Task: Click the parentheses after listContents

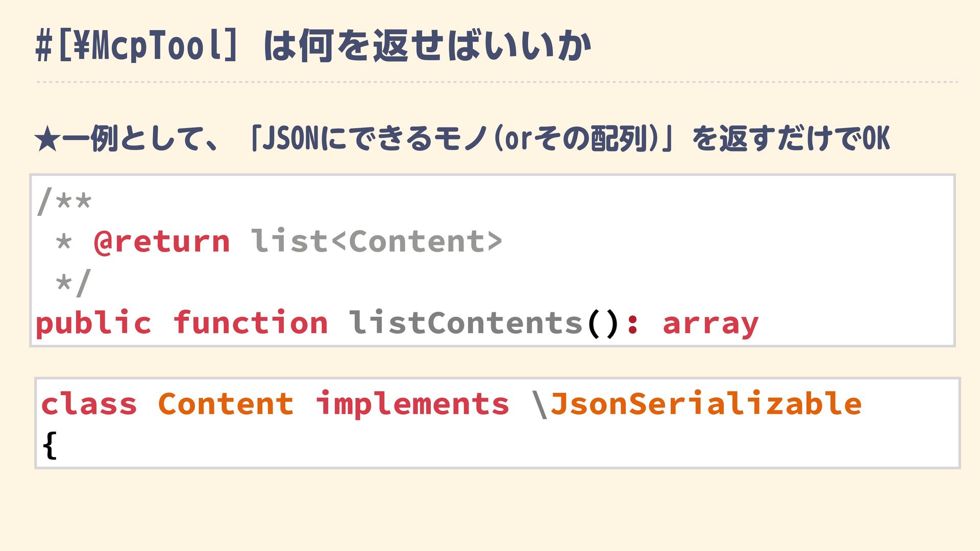Action: (x=603, y=324)
